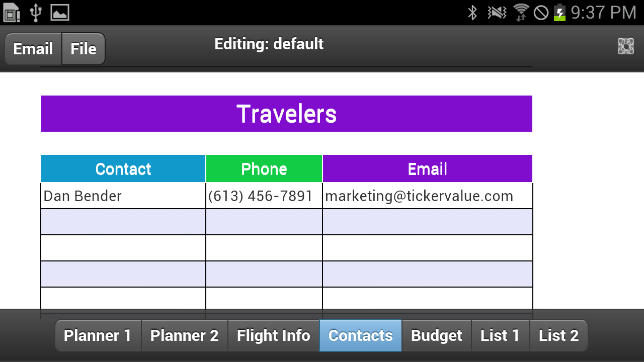644x362 pixels.
Task: Select the Contacts tab
Action: tap(360, 335)
